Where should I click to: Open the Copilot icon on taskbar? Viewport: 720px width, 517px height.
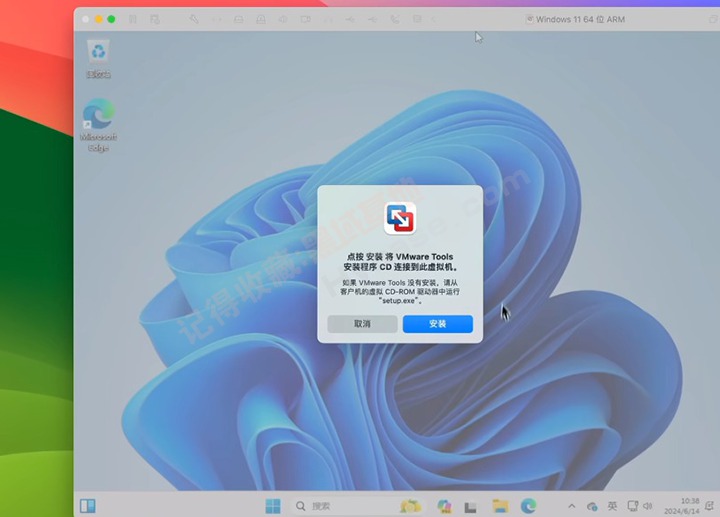[x=444, y=506]
